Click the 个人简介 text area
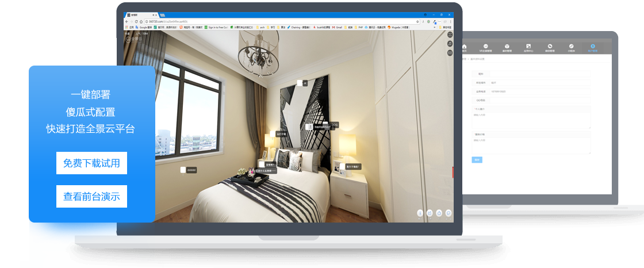 point(531,120)
